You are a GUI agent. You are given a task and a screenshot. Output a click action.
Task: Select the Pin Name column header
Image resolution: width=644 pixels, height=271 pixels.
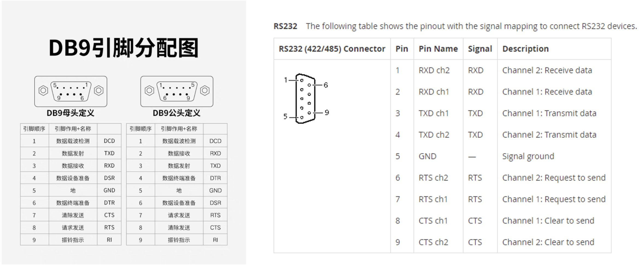[438, 49]
